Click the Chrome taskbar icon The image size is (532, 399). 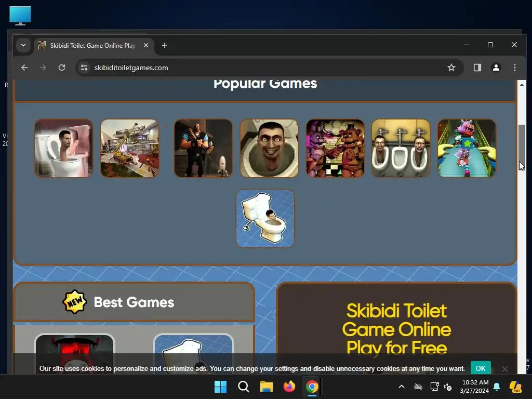tap(312, 387)
